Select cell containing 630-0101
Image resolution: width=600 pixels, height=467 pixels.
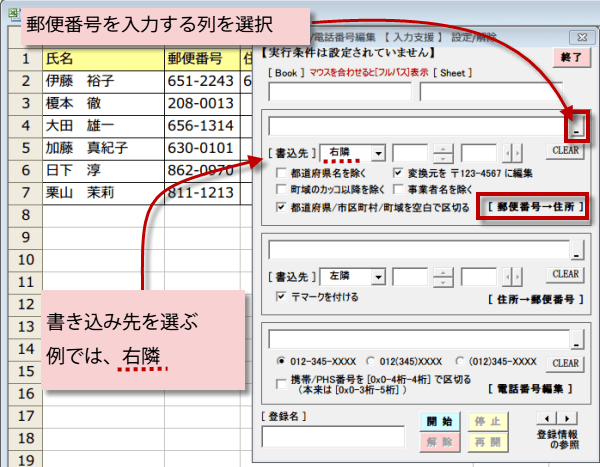pyautogui.click(x=202, y=149)
